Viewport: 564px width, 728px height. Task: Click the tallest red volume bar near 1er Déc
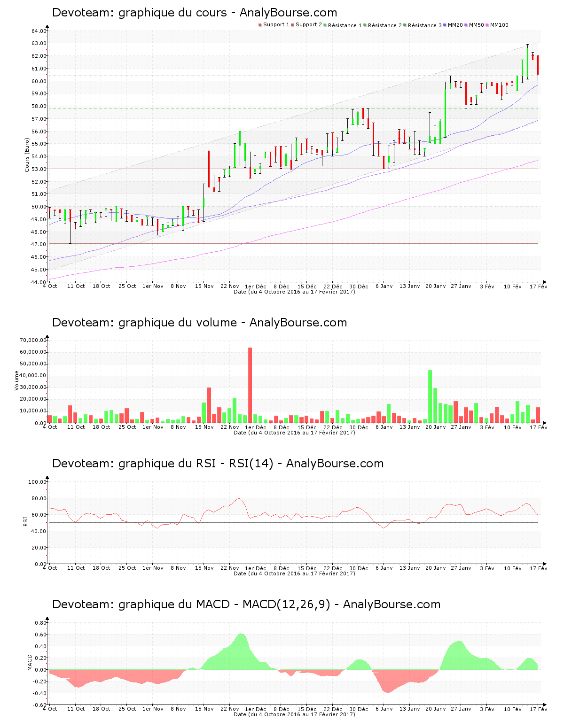coord(250,385)
